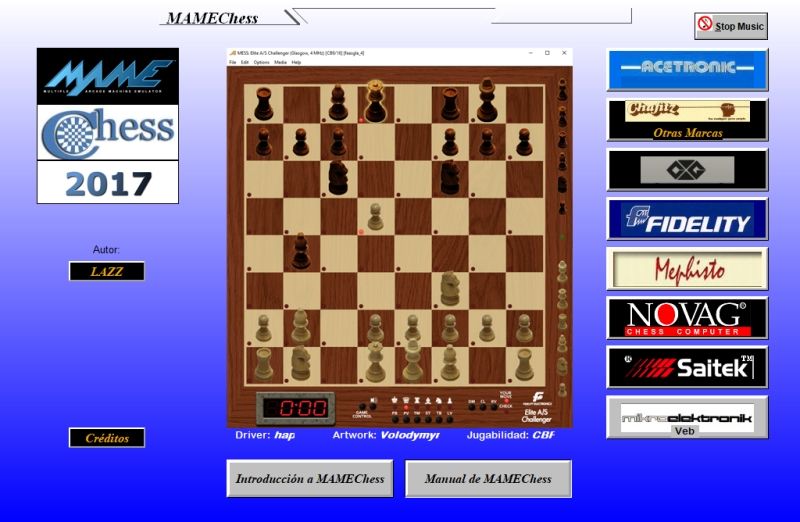Push the DM button on chess panel

coord(471,407)
